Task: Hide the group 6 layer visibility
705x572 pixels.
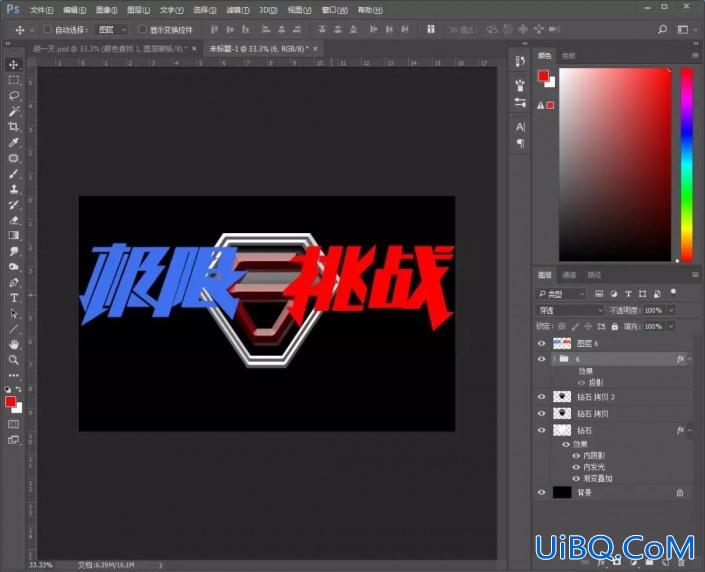Action: [541, 359]
